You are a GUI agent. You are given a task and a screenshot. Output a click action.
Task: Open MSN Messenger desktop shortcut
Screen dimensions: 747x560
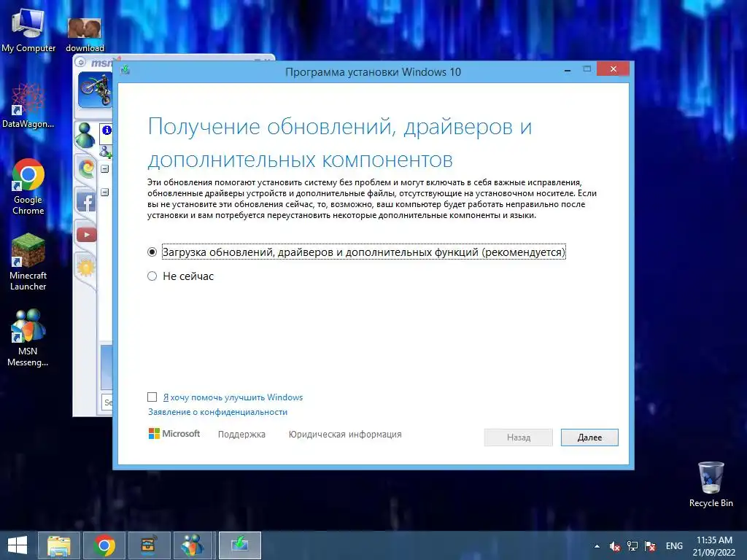(x=28, y=338)
